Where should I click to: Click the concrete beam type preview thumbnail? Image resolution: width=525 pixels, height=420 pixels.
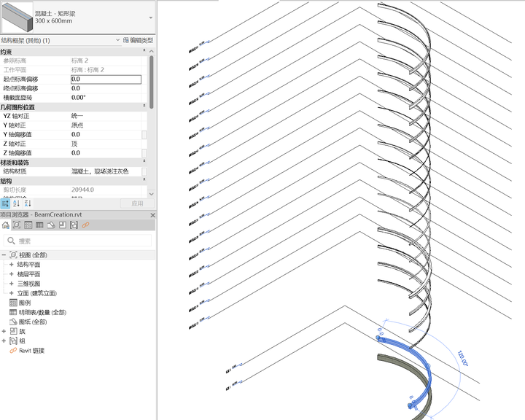(17, 17)
